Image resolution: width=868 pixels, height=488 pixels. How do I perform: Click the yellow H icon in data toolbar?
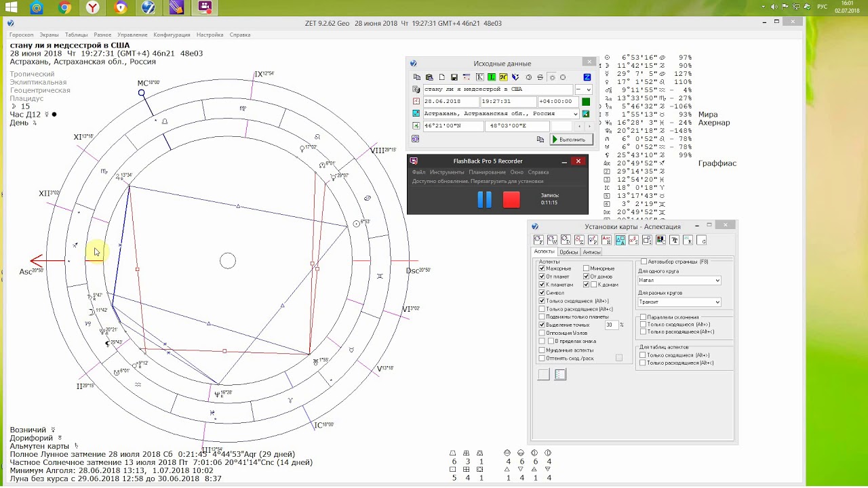(x=503, y=77)
